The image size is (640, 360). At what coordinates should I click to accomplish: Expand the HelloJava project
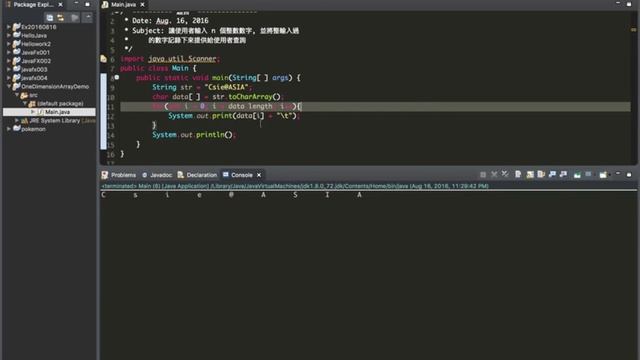(9, 36)
